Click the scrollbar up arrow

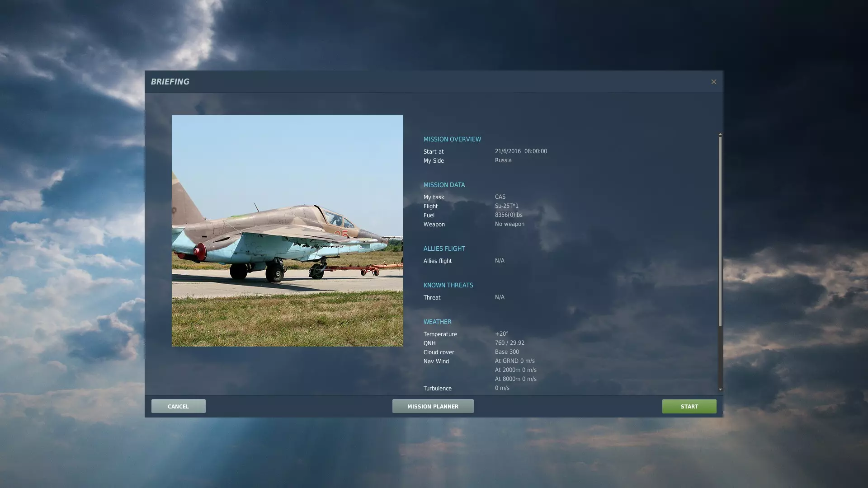(x=720, y=134)
